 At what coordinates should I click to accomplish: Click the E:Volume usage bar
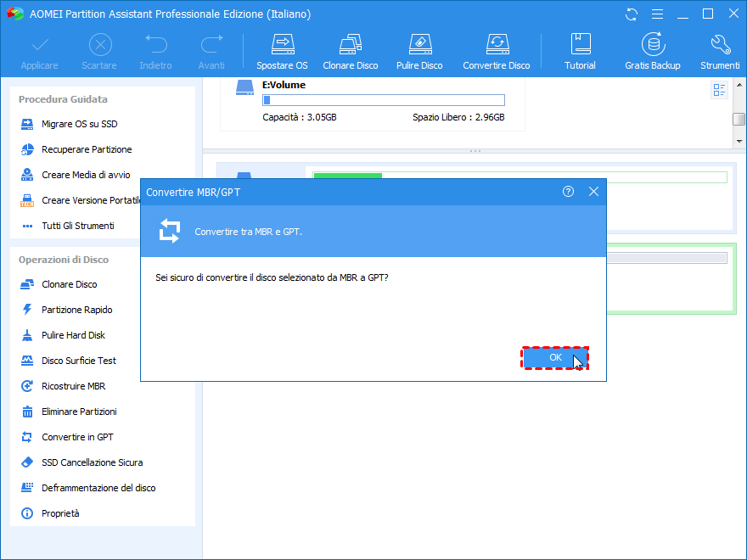384,100
